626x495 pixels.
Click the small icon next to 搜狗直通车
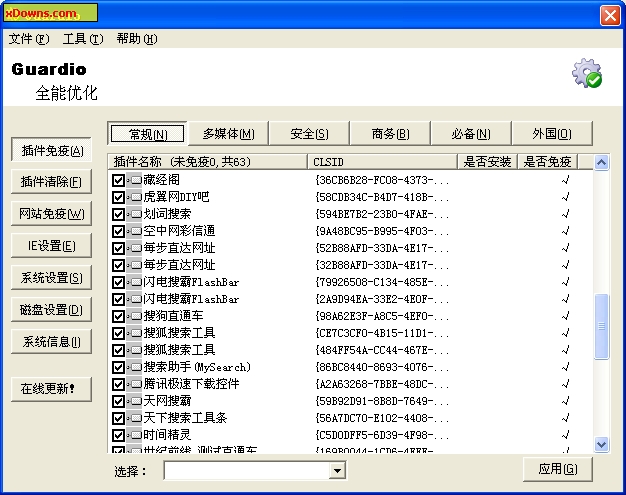tap(136, 316)
